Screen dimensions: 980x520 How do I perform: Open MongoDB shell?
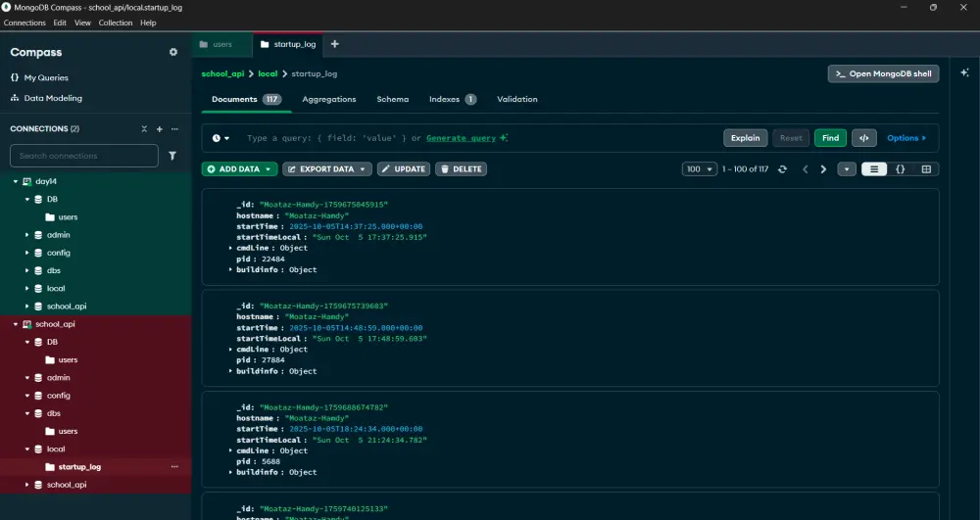pos(883,73)
